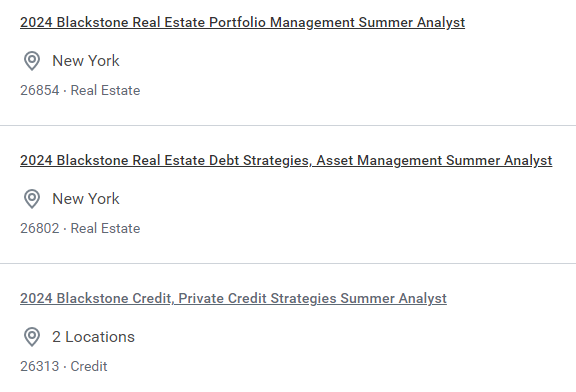The width and height of the screenshot is (576, 392).
Task: Click job ID 26802
Action: tap(40, 229)
